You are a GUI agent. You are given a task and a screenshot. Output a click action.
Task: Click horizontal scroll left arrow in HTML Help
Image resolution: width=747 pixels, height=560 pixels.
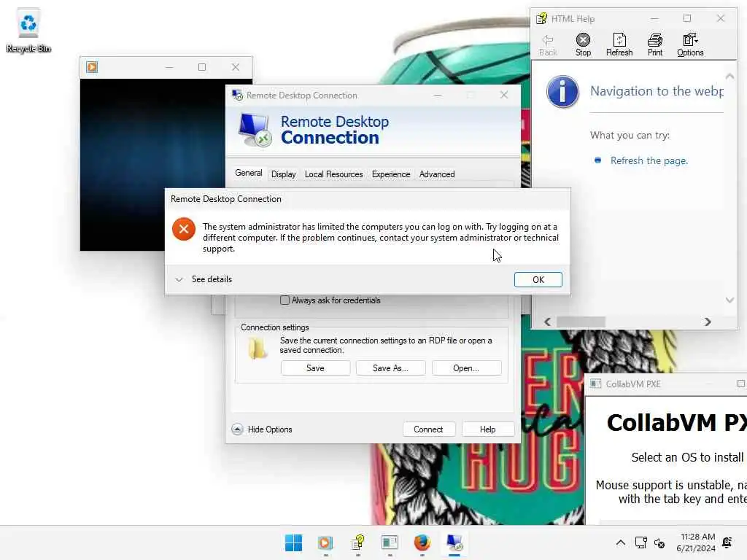[547, 322]
